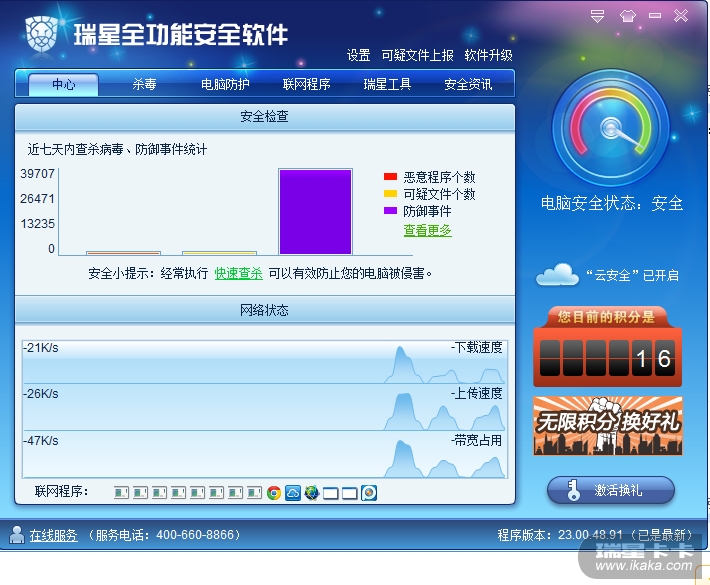This screenshot has height=585, width=710.
Task: Click the key icon on activate button
Action: [x=573, y=490]
